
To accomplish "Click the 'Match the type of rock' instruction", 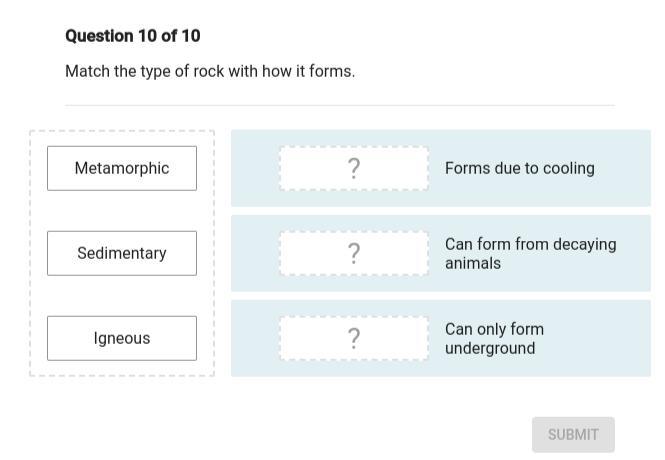I will tap(210, 71).
